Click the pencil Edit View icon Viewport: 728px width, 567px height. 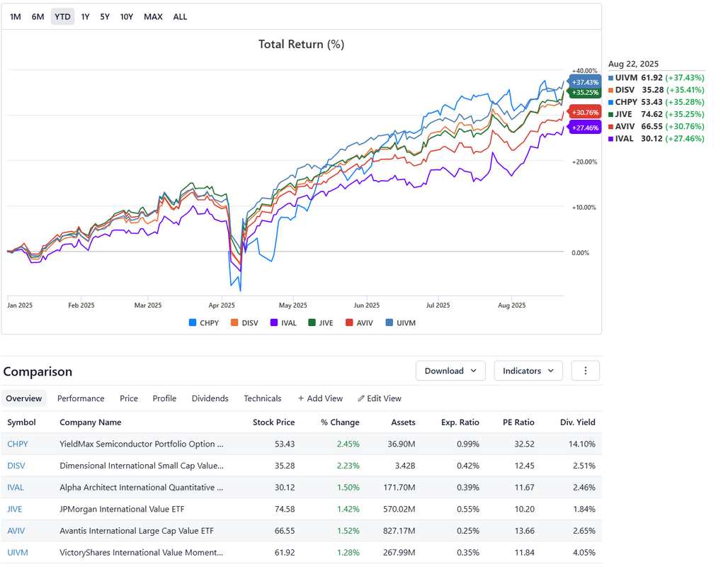click(360, 398)
